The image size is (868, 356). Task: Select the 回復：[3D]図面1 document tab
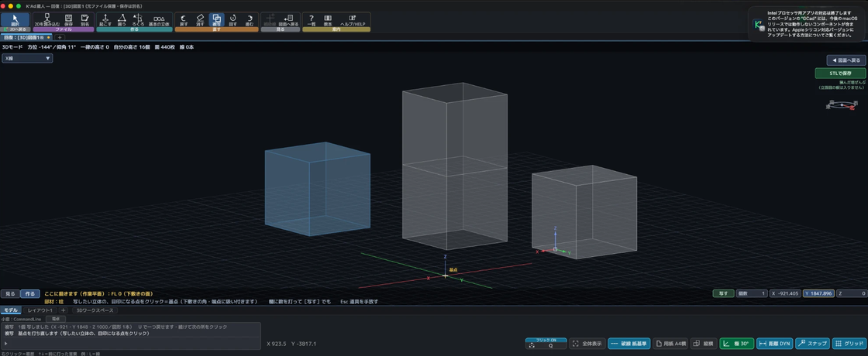coord(26,37)
